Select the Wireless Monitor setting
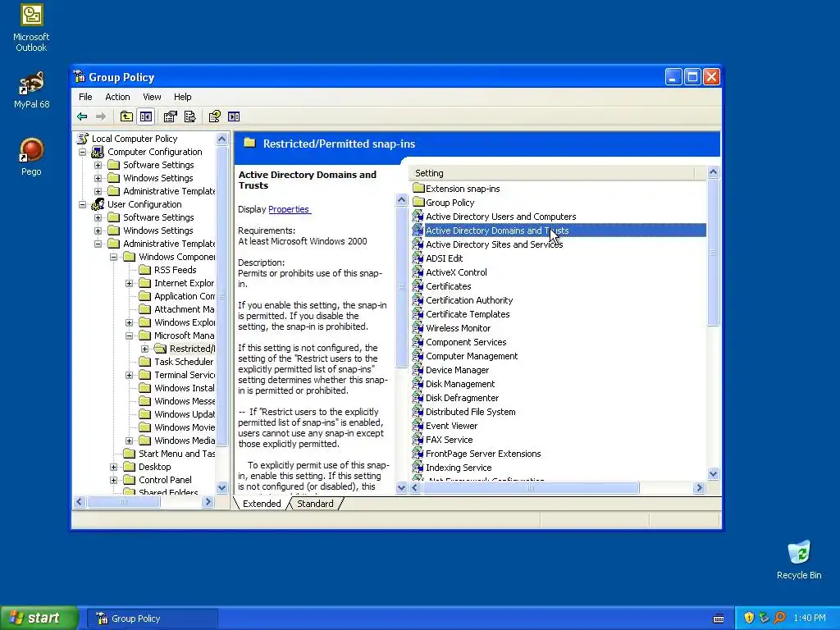This screenshot has width=840, height=630. coord(458,328)
